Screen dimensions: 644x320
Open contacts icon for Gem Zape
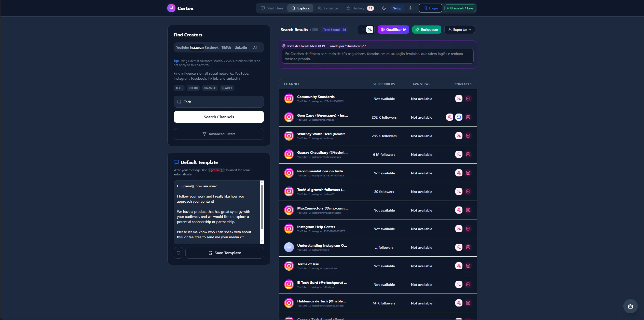(450, 117)
